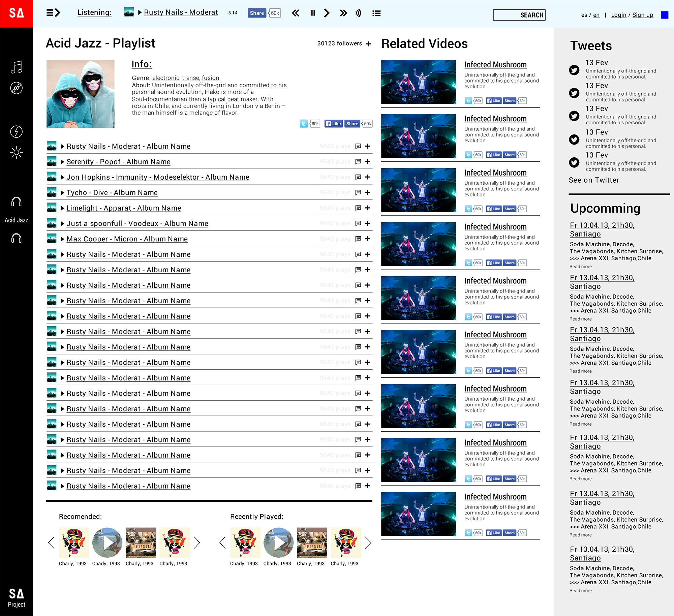Viewport: 674px width, 616px height.
Task: Show next Recomended albums
Action: [197, 543]
